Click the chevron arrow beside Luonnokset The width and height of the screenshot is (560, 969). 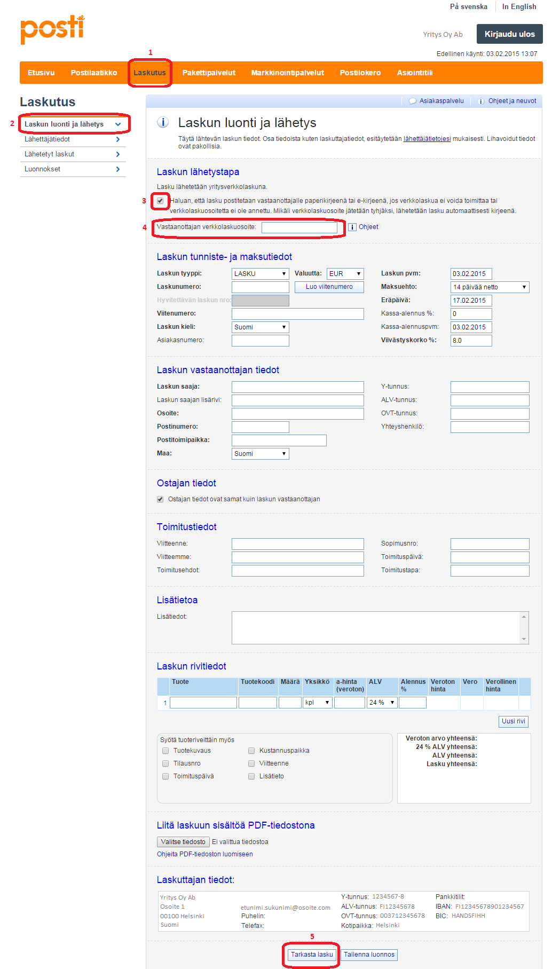[118, 169]
